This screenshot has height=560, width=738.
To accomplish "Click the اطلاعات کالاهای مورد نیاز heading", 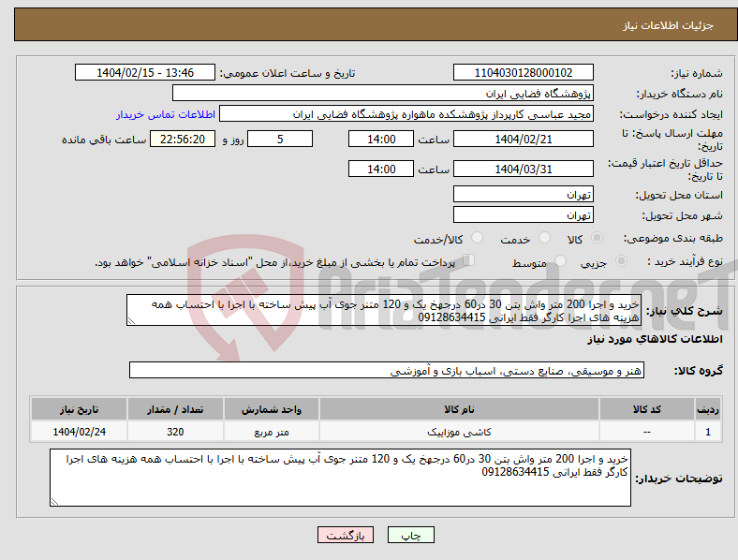I will (x=655, y=339).
